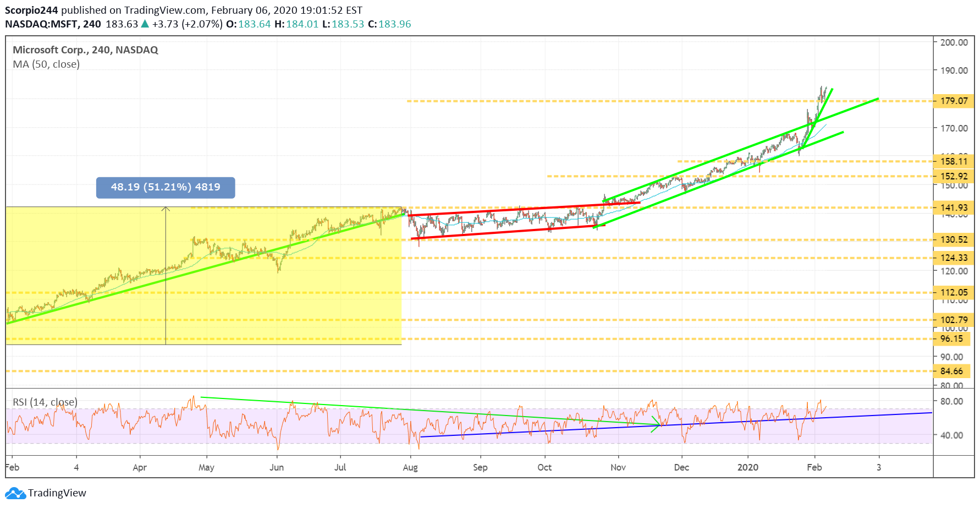The width and height of the screenshot is (980, 508).
Task: Click the May label on time axis
Action: 206,467
